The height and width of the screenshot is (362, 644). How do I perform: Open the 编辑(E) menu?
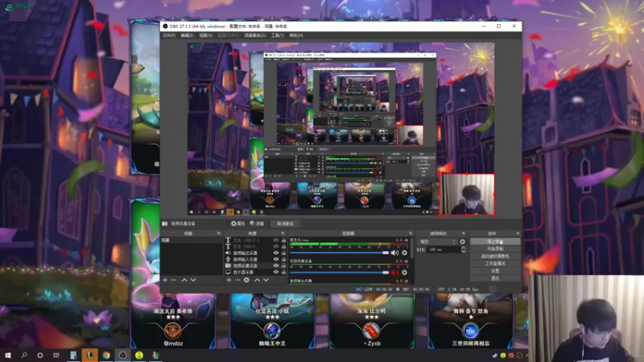(188, 35)
